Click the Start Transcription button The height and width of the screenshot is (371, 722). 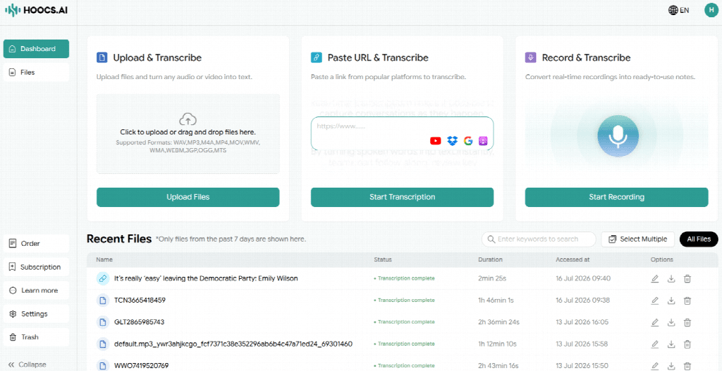click(402, 197)
